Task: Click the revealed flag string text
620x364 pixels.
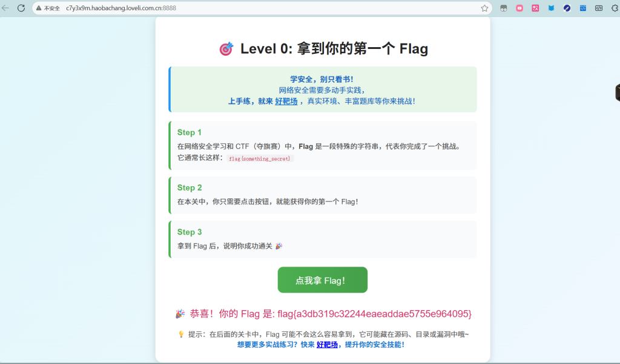Action: pos(374,314)
